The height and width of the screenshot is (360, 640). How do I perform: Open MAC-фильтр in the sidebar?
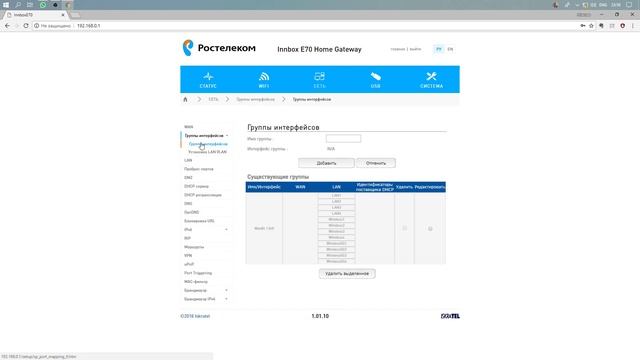click(x=196, y=282)
